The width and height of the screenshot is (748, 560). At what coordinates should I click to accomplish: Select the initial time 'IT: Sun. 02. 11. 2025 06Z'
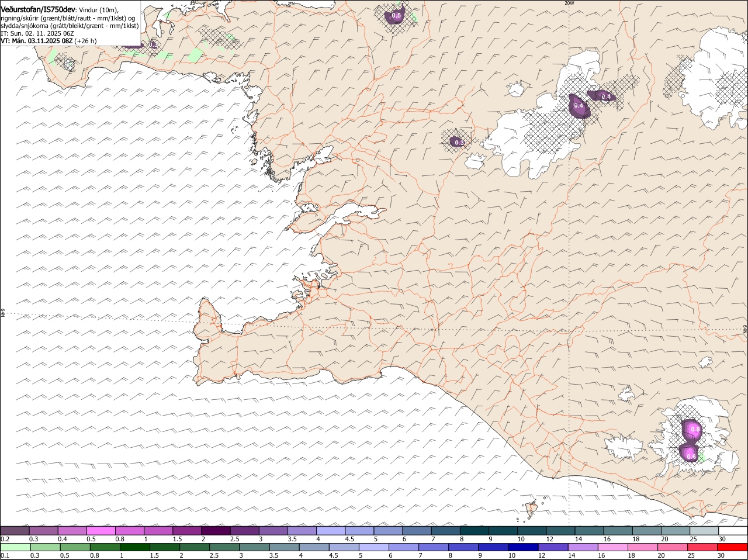(x=37, y=33)
